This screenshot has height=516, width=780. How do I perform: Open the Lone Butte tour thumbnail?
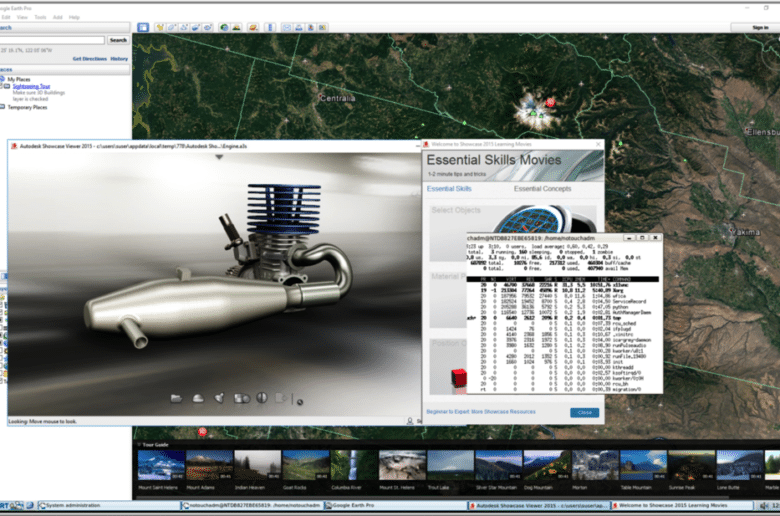740,465
